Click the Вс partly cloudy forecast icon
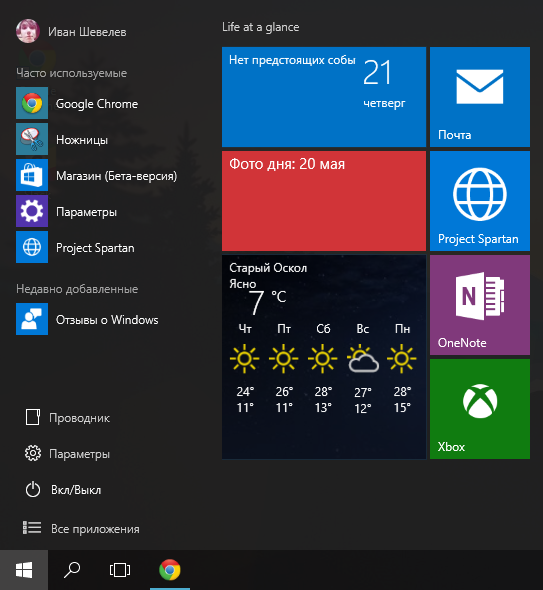Image resolution: width=543 pixels, height=590 pixels. coord(363,359)
